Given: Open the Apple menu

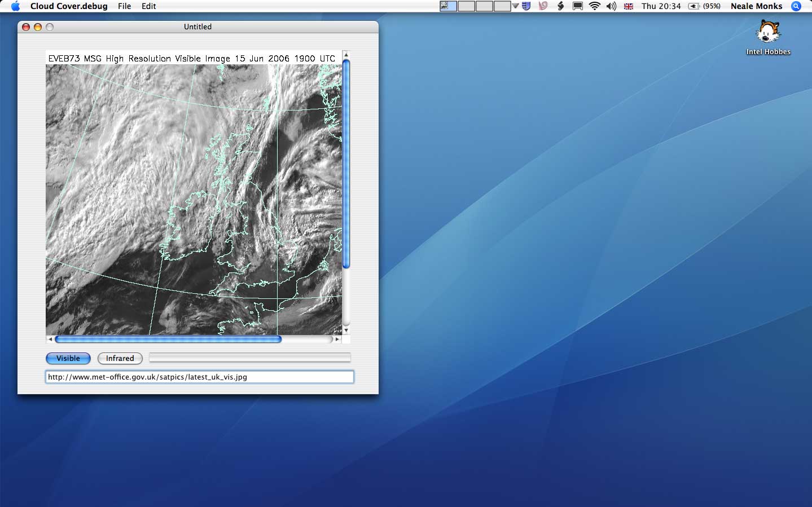Looking at the screenshot, I should coord(15,6).
